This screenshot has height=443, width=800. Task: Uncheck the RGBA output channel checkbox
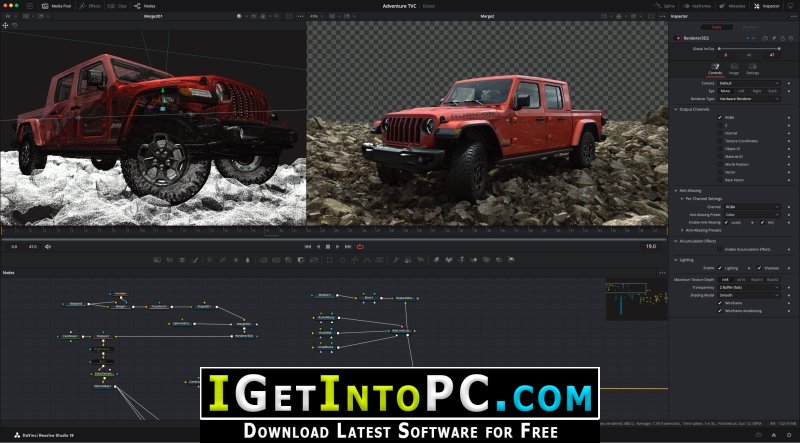point(720,117)
